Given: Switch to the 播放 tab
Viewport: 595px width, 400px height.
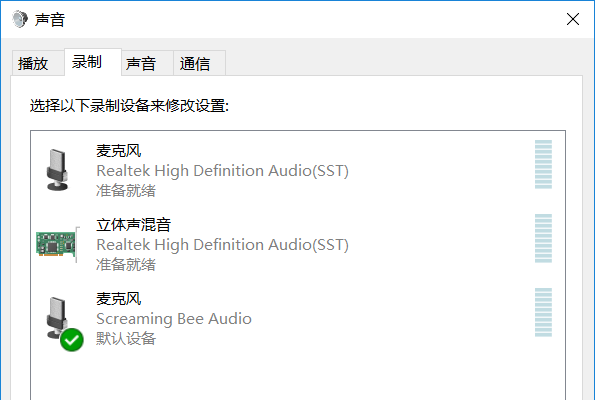Looking at the screenshot, I should point(33,63).
